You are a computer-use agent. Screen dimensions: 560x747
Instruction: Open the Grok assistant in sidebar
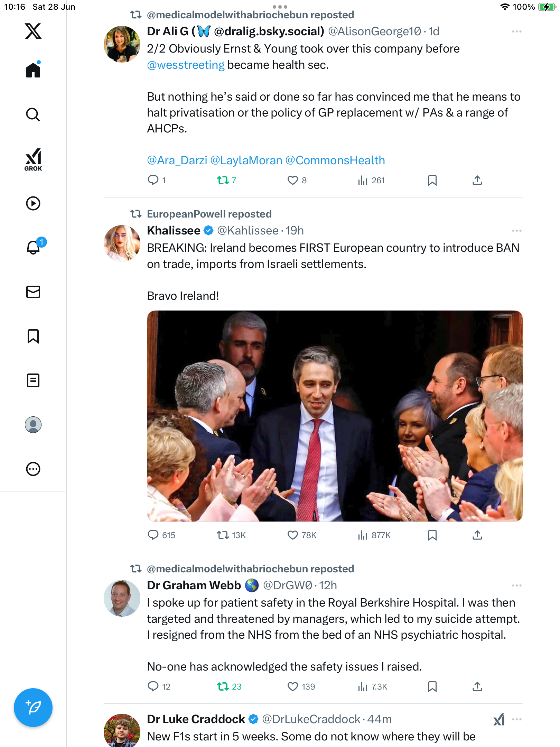[x=33, y=159]
